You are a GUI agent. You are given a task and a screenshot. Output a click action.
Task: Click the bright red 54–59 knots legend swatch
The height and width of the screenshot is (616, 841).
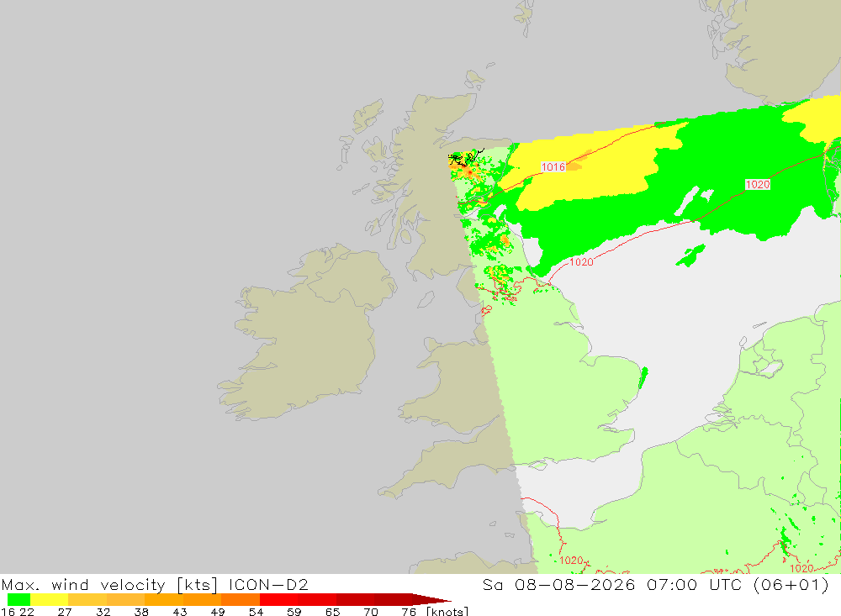coord(279,599)
